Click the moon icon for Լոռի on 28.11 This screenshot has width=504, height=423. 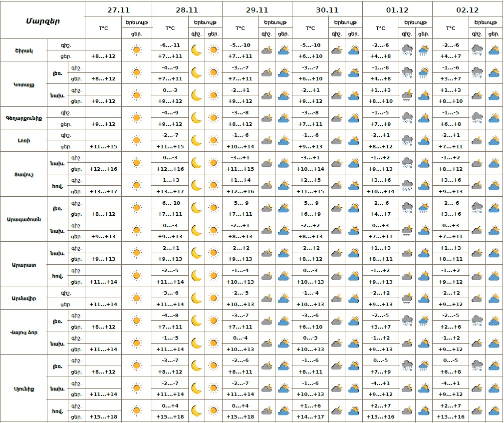tap(196, 140)
